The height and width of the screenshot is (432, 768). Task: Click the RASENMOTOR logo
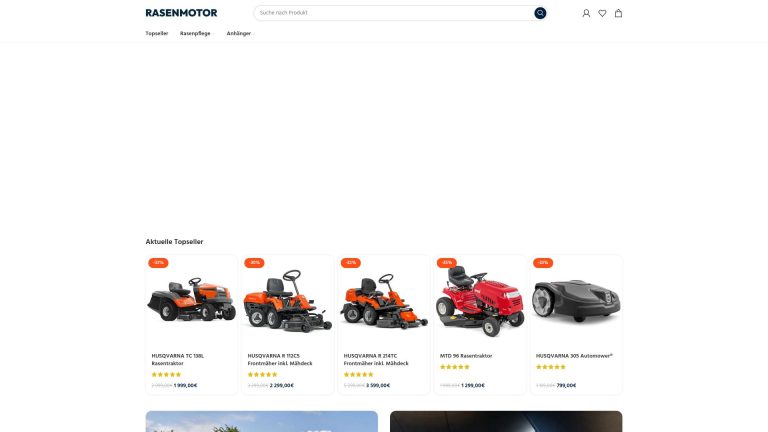pos(181,13)
